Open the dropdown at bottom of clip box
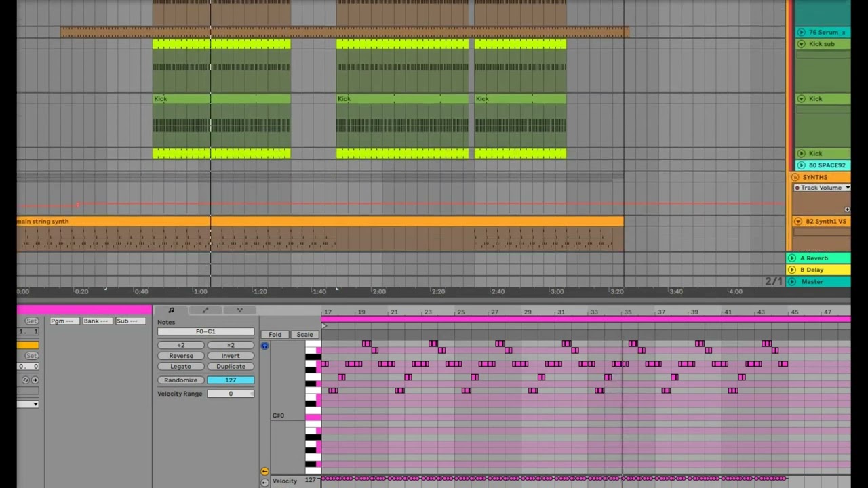This screenshot has width=868, height=488. [x=28, y=404]
